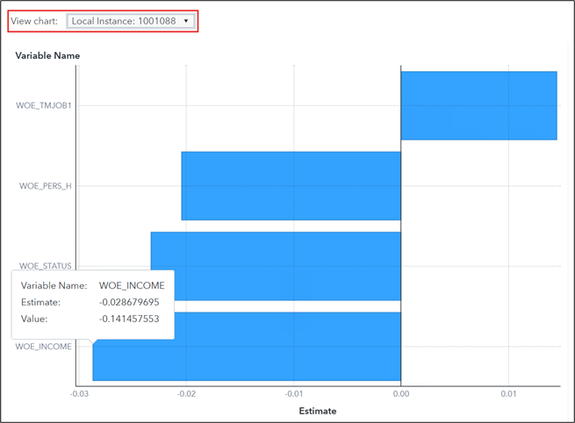
Task: Click the Estimate axis title
Action: pos(318,411)
